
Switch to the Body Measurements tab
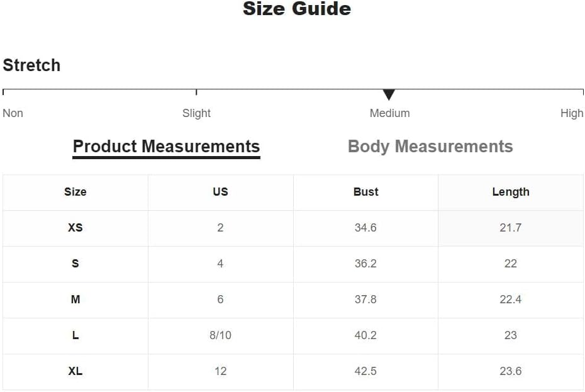click(430, 147)
